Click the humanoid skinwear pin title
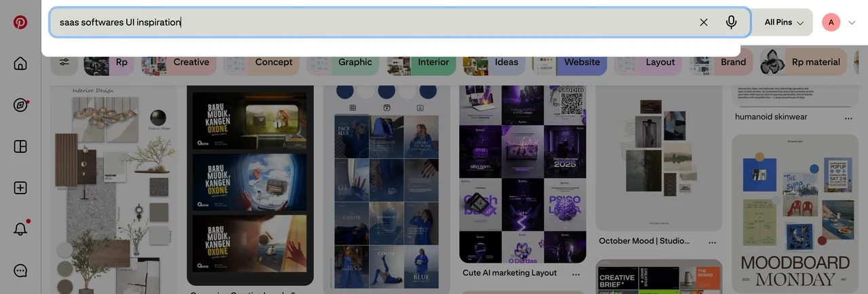Image resolution: width=868 pixels, height=294 pixels. point(771,117)
